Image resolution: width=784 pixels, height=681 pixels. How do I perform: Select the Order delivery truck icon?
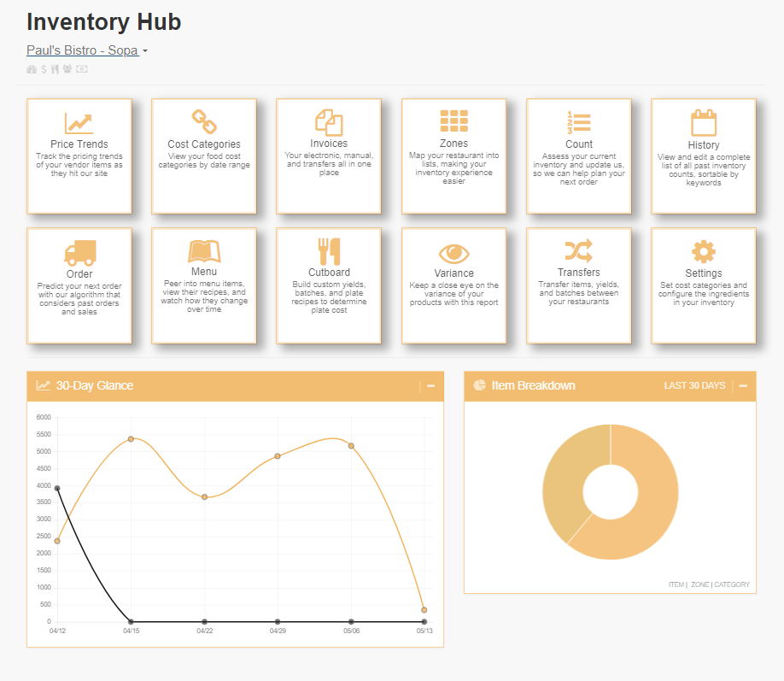click(x=80, y=252)
